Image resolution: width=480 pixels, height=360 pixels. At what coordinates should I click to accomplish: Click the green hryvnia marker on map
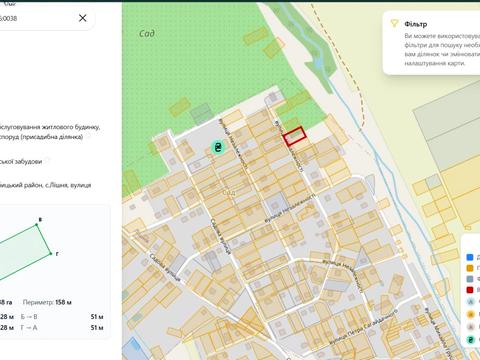[x=218, y=147]
